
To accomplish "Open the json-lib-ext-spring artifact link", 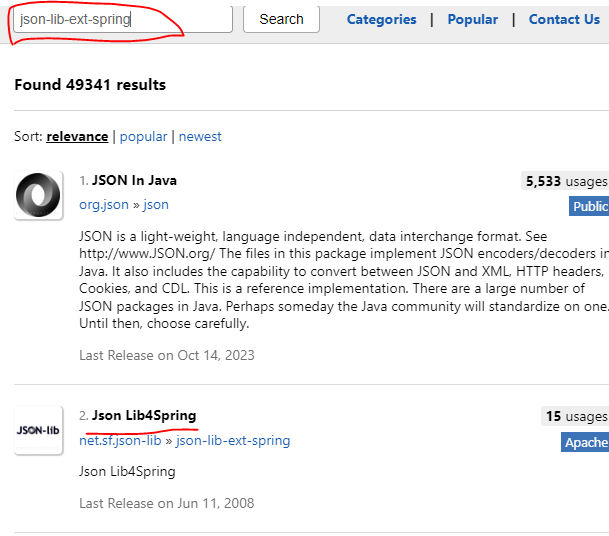I will (x=233, y=441).
